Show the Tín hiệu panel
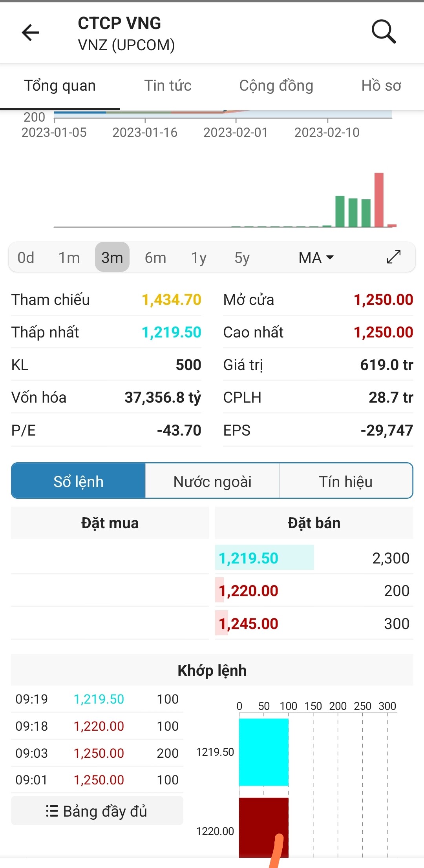Viewport: 424px width, 868px height. click(346, 481)
